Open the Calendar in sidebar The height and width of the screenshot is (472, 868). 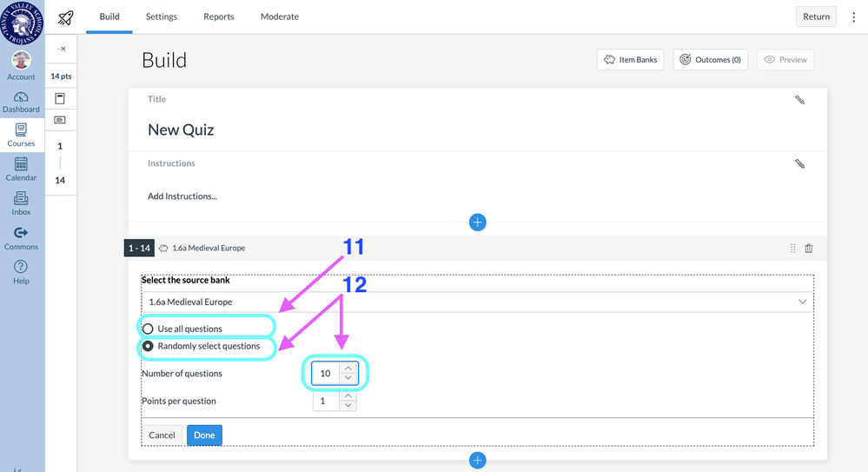(x=21, y=169)
